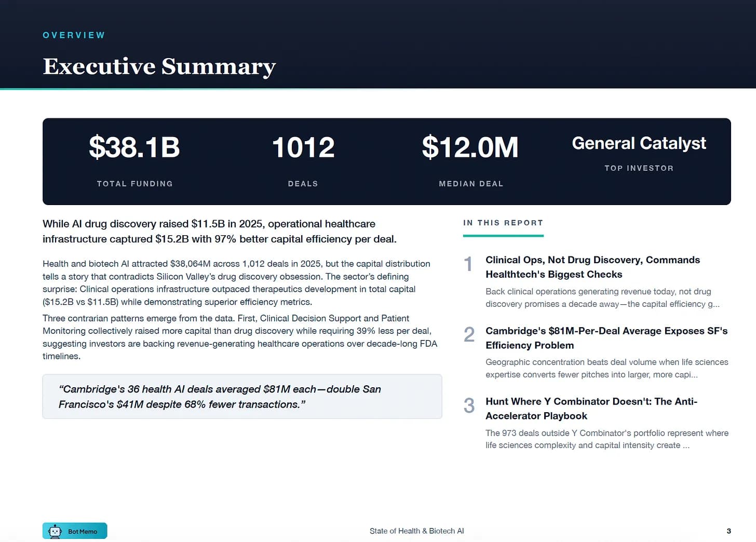Select the 1012 Deals stat card
This screenshot has height=542, width=756.
coord(303,158)
